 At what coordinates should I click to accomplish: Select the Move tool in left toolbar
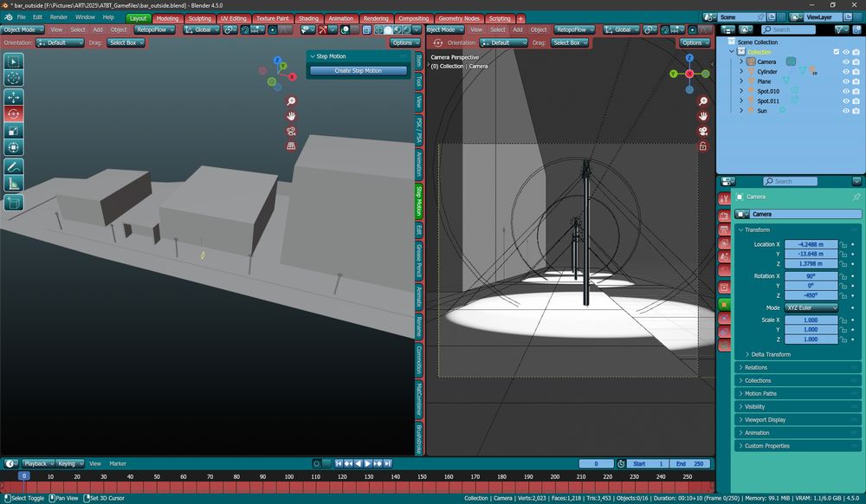click(x=14, y=96)
